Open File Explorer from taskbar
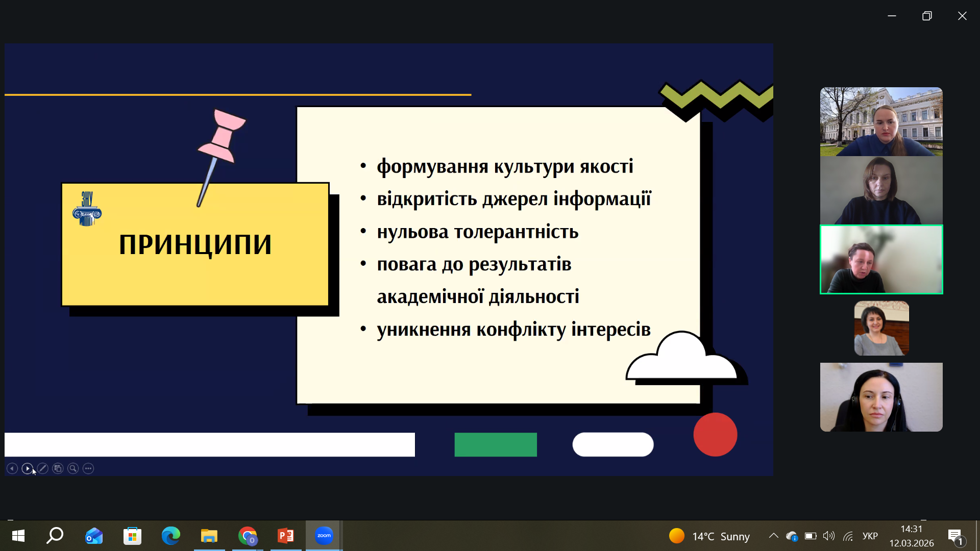980x551 pixels. pos(209,536)
